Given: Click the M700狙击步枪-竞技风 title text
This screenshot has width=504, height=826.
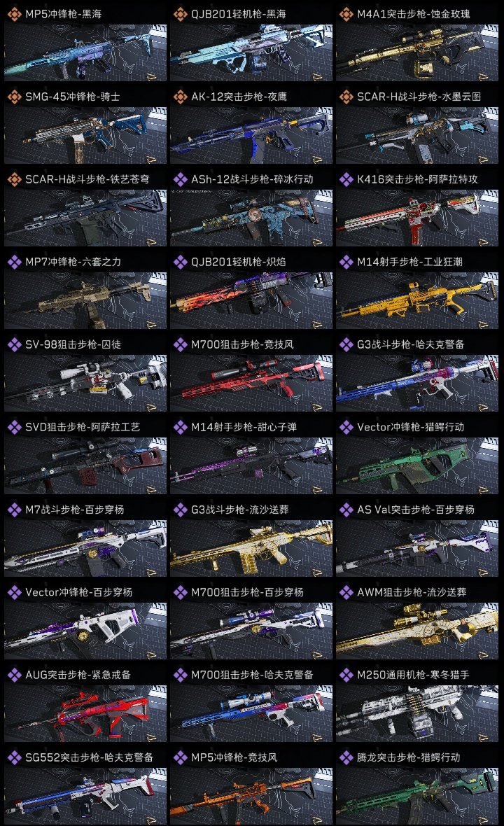Looking at the screenshot, I should pyautogui.click(x=242, y=344).
